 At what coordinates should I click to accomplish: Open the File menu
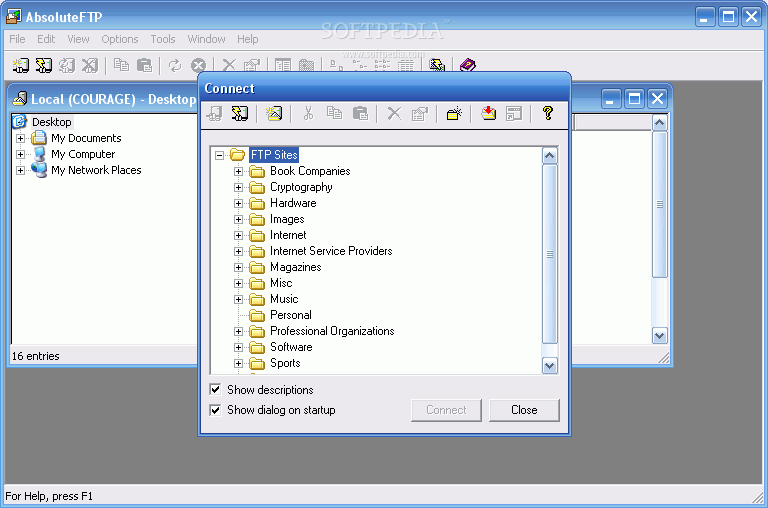point(17,39)
